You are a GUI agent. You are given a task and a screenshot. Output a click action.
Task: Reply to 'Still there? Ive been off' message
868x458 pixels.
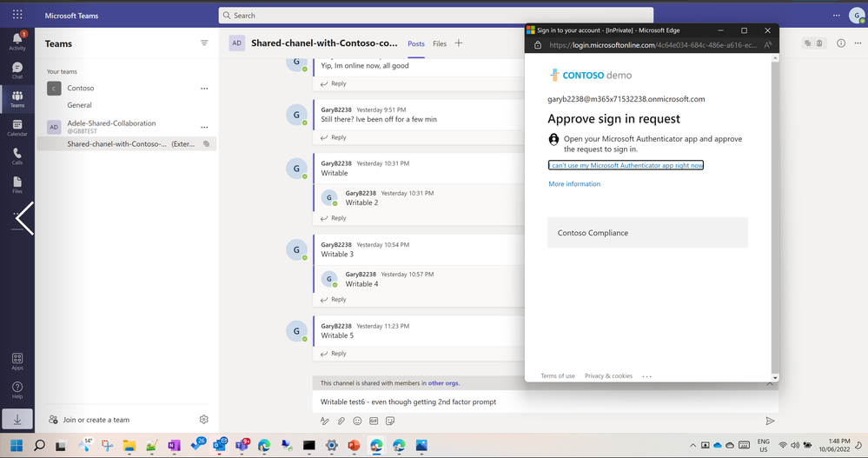(334, 137)
